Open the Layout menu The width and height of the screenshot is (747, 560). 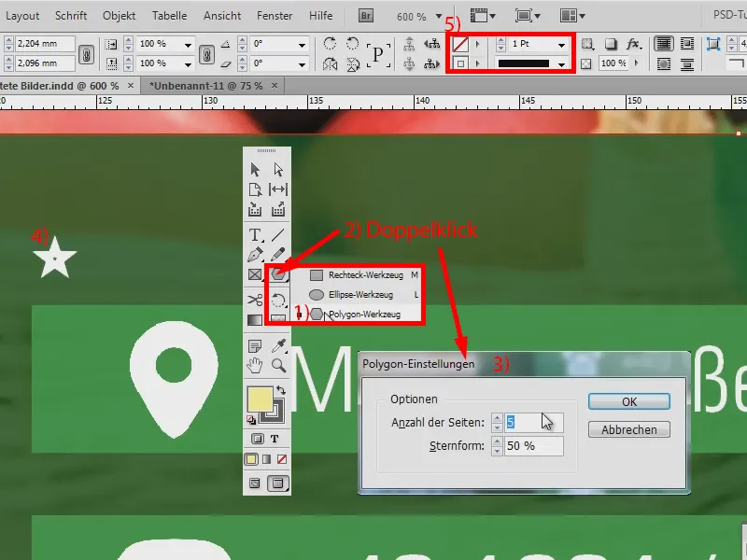pos(22,16)
